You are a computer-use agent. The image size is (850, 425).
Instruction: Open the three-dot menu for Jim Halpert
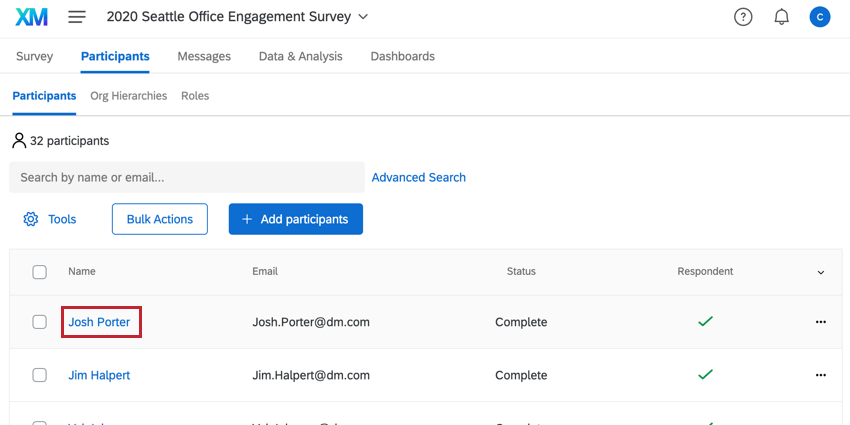point(821,375)
